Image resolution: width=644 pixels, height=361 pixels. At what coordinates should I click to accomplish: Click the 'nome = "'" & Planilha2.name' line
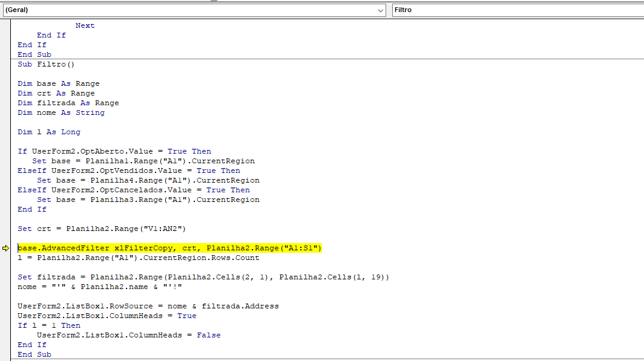(99, 287)
